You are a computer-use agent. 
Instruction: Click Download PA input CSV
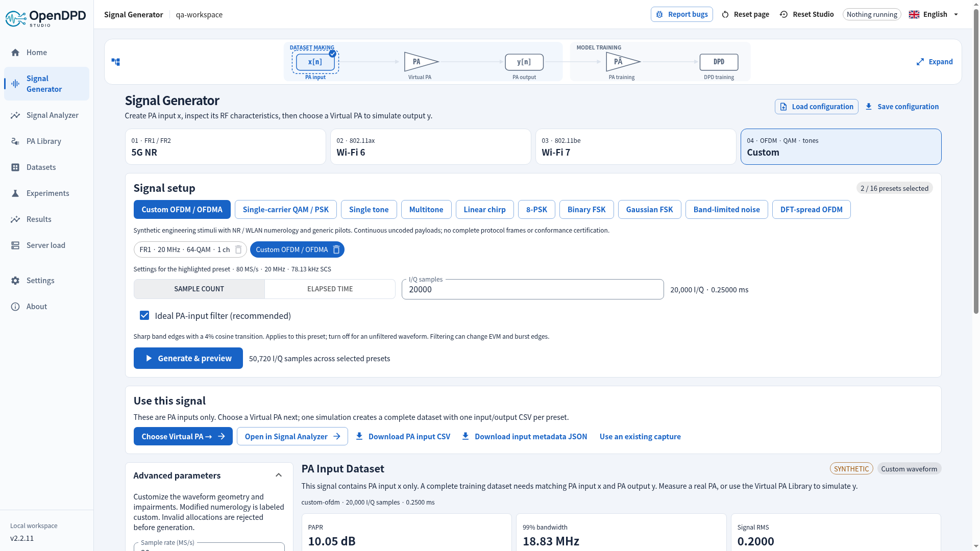403,436
